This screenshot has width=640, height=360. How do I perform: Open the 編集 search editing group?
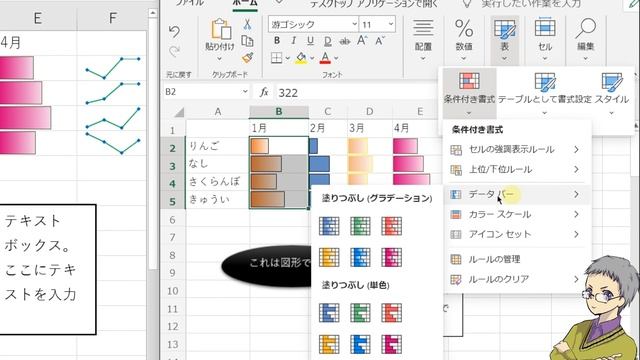tap(585, 40)
